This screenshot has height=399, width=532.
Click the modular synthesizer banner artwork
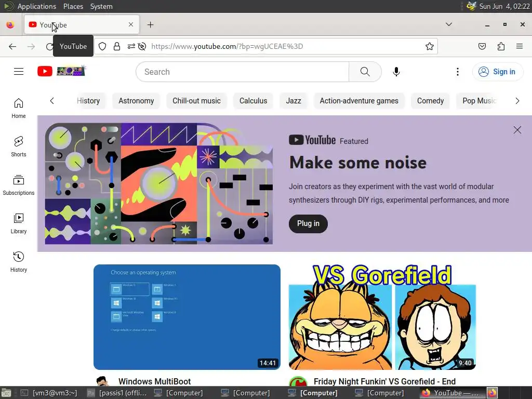click(159, 183)
